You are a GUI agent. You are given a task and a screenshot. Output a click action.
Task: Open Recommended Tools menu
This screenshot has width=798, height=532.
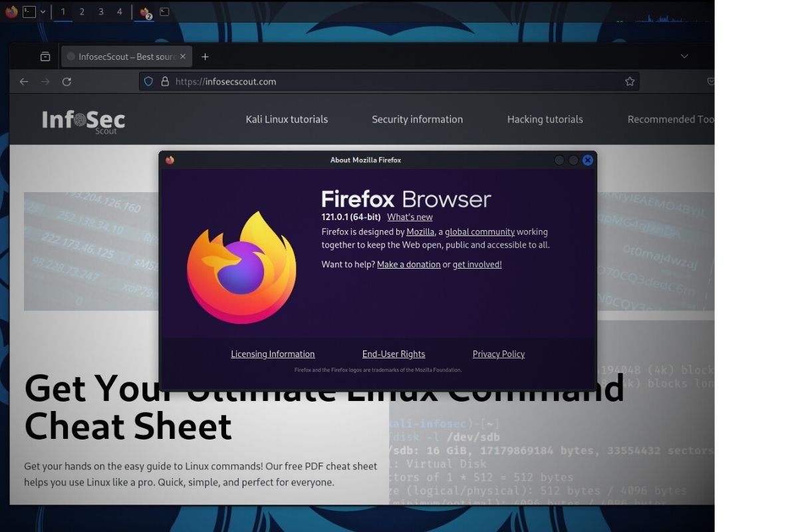click(x=671, y=120)
